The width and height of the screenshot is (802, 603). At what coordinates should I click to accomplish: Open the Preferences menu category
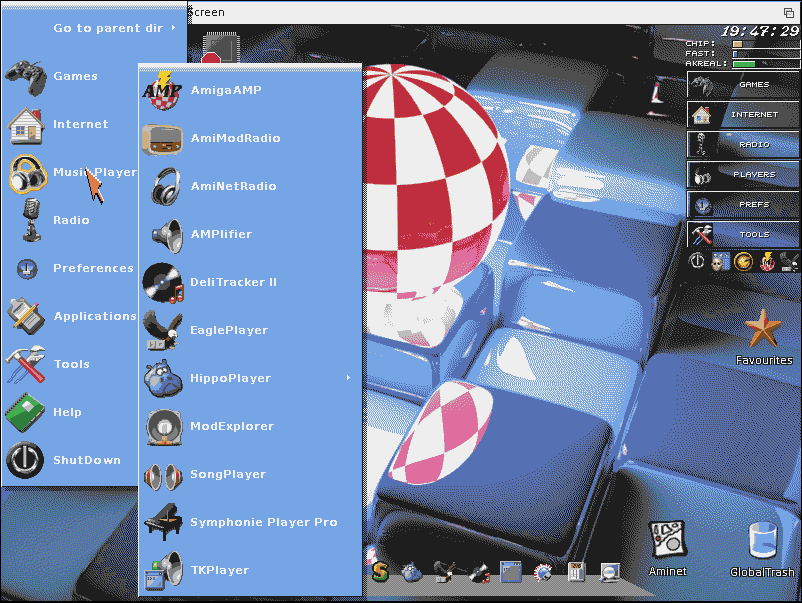coord(71,269)
